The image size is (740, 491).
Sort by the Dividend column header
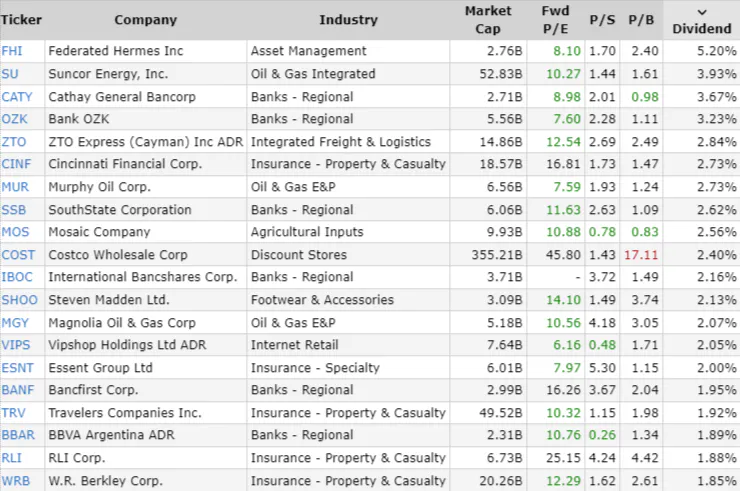tap(701, 20)
